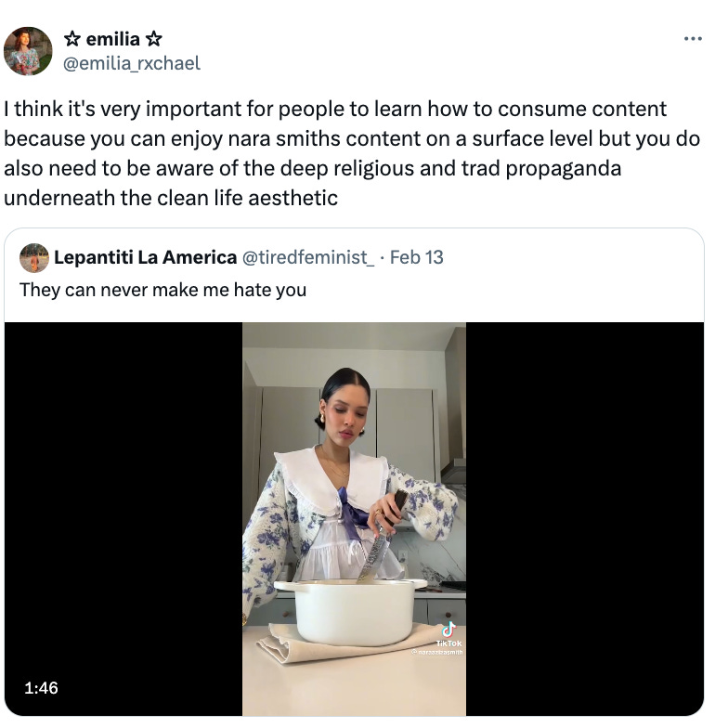Open the emilia display name link

pos(113,39)
